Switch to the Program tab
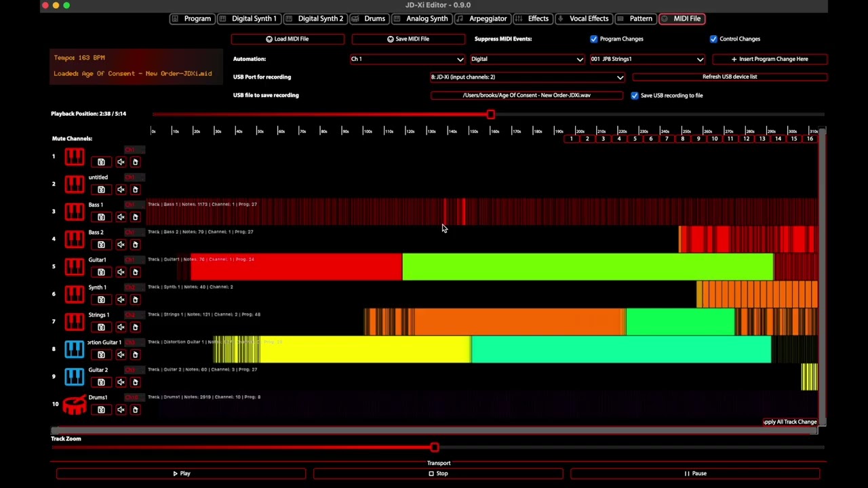The image size is (868, 488). point(192,18)
